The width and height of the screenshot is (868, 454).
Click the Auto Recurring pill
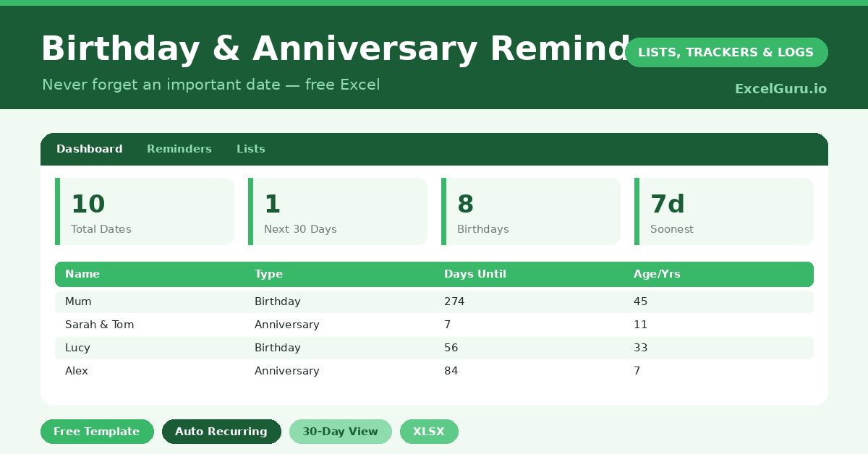click(221, 432)
